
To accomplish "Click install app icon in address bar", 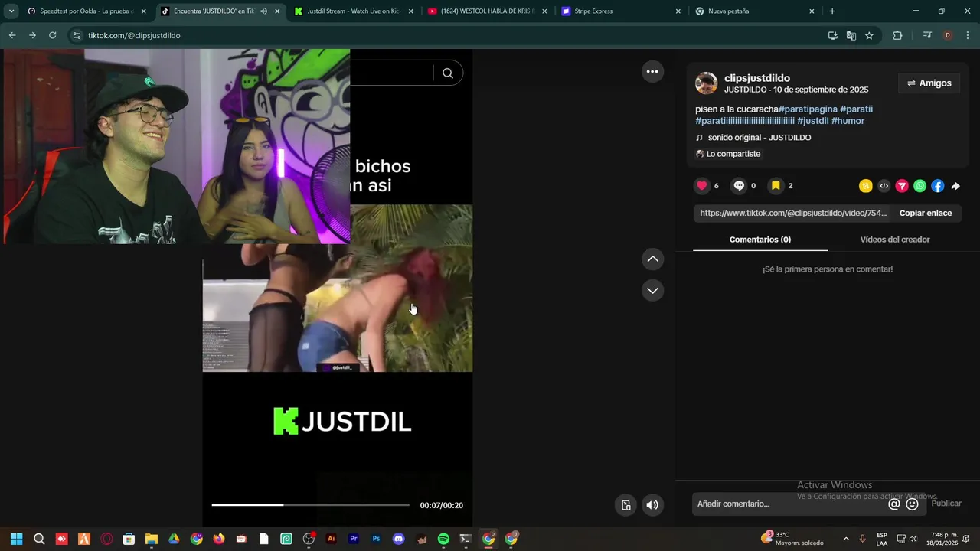I will coord(833,35).
